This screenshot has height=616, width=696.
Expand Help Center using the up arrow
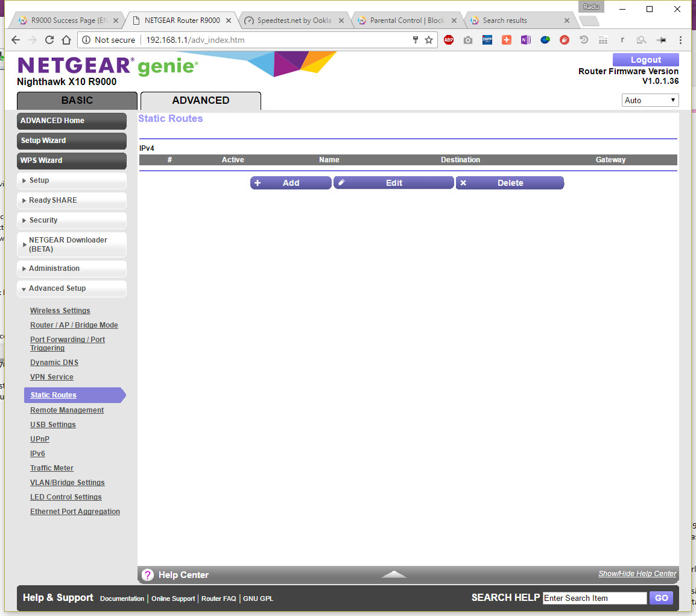(394, 574)
